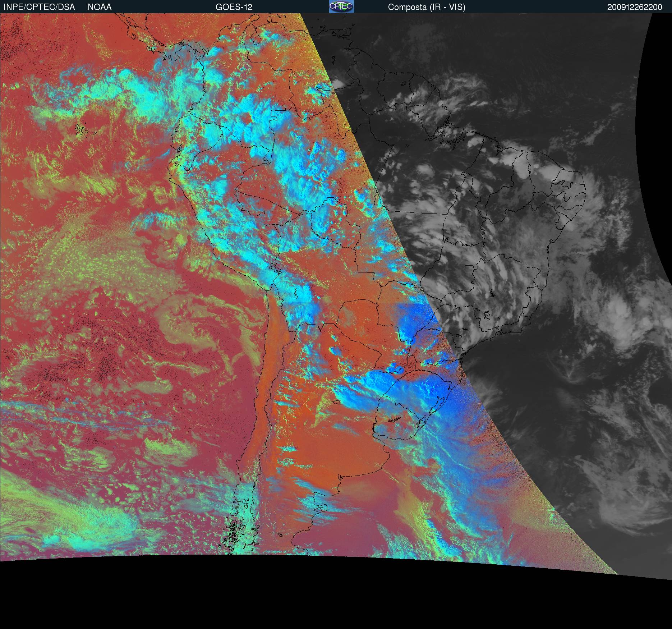672x629 pixels.
Task: Select the Composta (IR - VIS) title
Action: click(x=427, y=7)
